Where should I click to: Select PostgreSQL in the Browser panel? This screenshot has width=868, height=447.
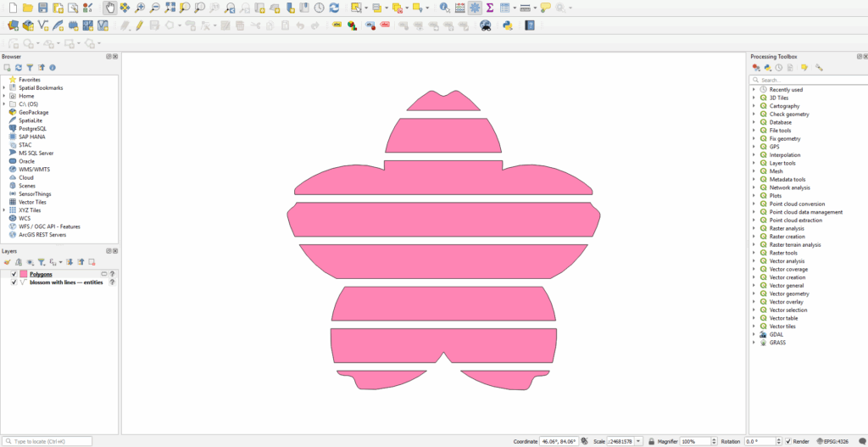32,128
